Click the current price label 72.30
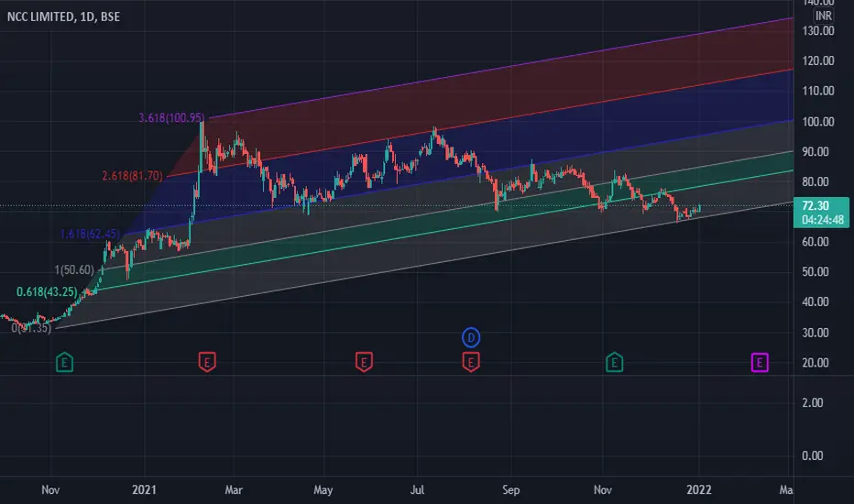Viewport: 854px width, 504px height. point(822,213)
